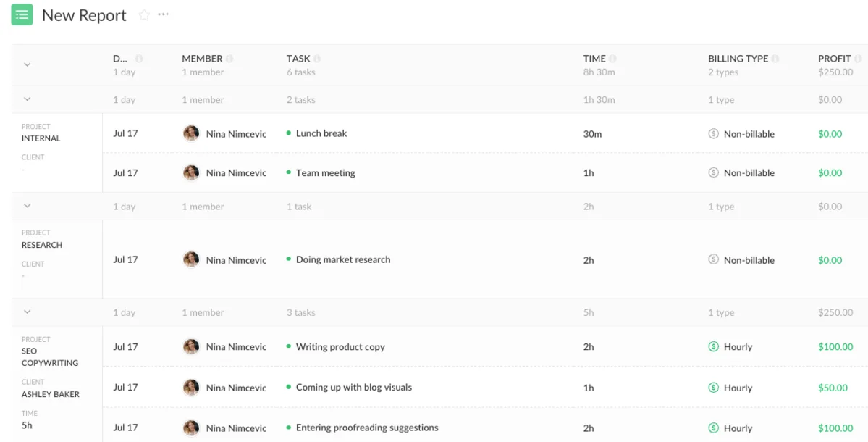Viewport: 868px width, 442px height.
Task: Click green status dot beside Team meeting
Action: (x=288, y=172)
